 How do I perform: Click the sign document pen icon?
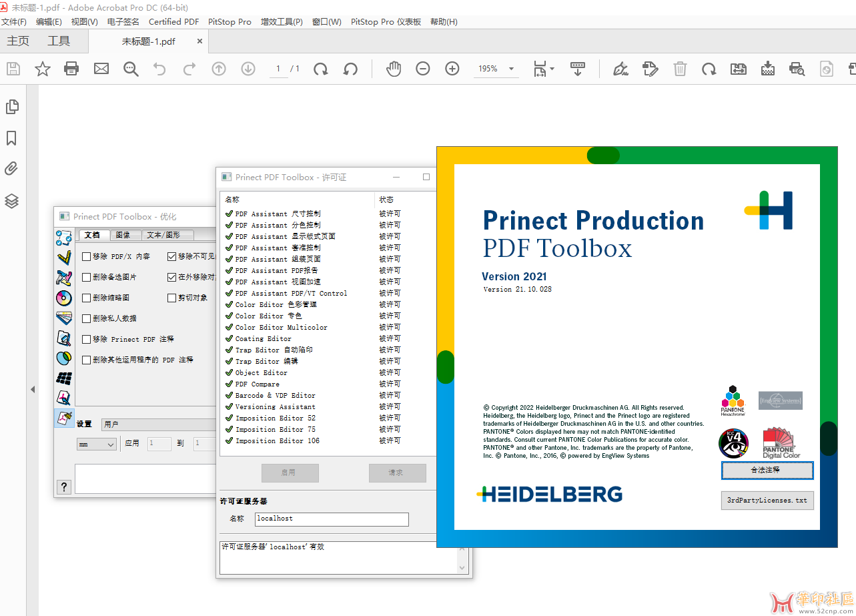pyautogui.click(x=620, y=69)
